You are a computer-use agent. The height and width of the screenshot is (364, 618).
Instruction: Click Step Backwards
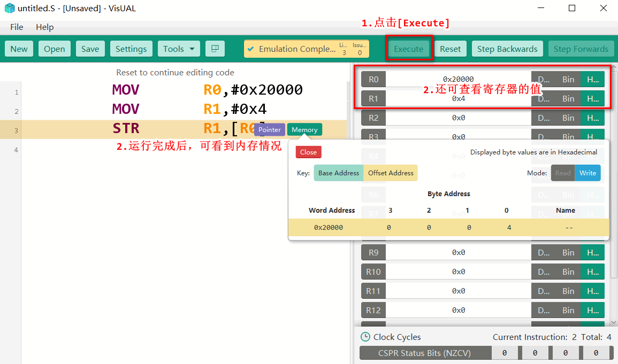click(x=507, y=49)
